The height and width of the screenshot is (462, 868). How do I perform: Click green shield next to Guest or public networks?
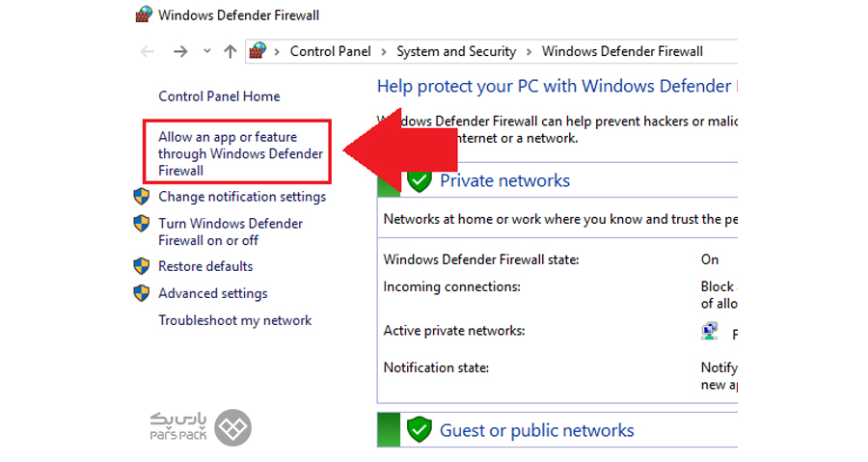(420, 429)
